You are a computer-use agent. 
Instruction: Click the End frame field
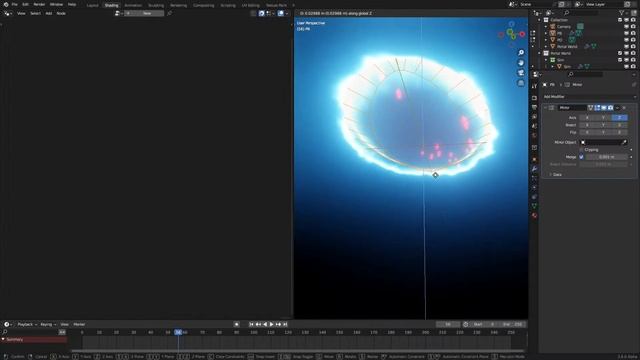[512, 324]
